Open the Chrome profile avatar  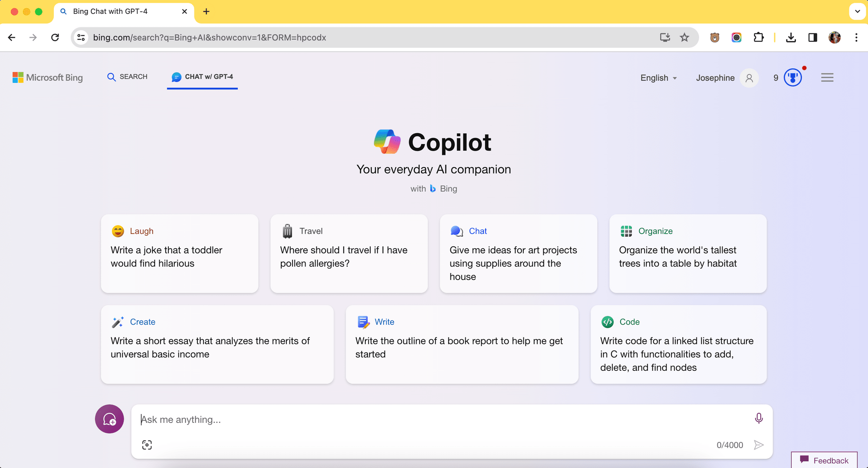click(x=834, y=37)
